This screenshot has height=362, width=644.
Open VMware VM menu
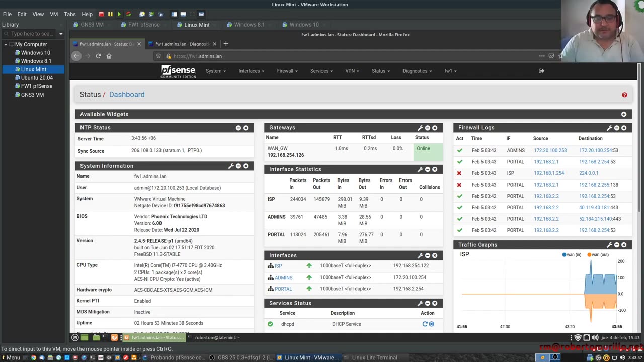[54, 14]
